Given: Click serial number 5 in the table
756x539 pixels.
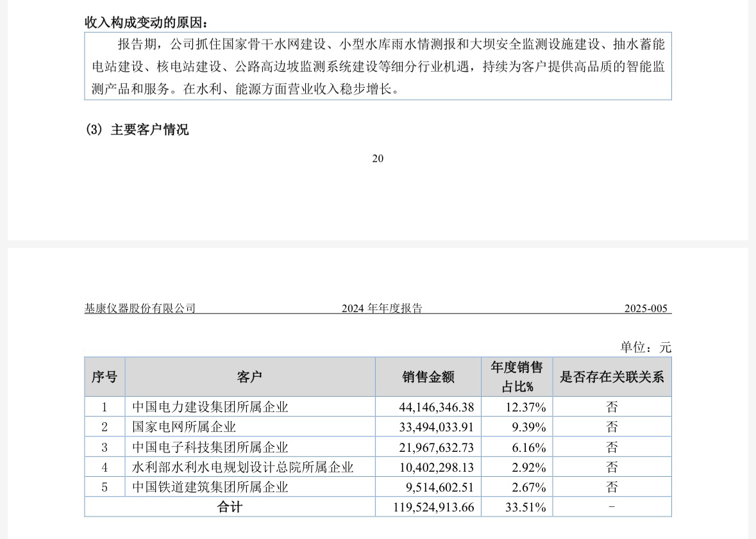Looking at the screenshot, I should click(x=105, y=488).
